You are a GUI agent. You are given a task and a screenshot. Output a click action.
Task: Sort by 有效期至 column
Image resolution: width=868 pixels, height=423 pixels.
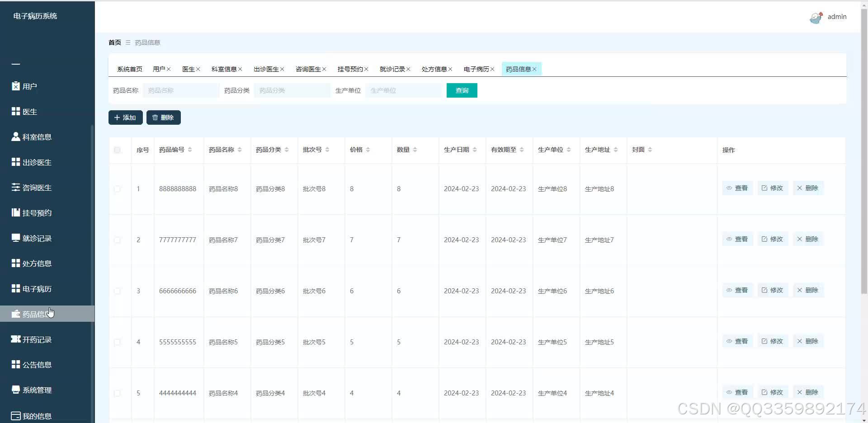pos(522,150)
